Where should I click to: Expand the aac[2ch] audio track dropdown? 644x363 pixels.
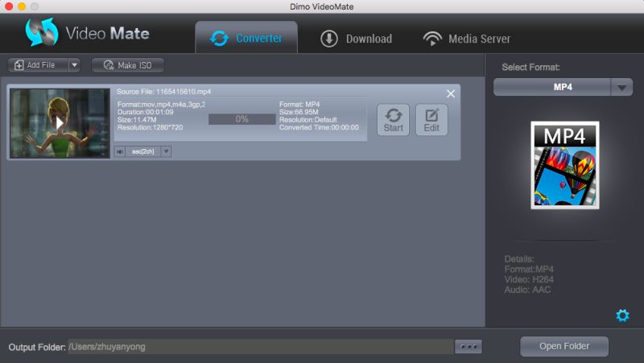click(x=166, y=151)
